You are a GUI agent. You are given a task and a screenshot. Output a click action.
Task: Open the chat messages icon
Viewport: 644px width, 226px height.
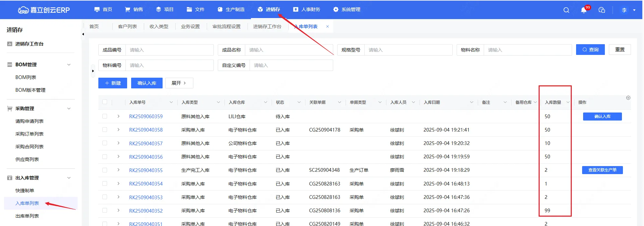click(602, 10)
